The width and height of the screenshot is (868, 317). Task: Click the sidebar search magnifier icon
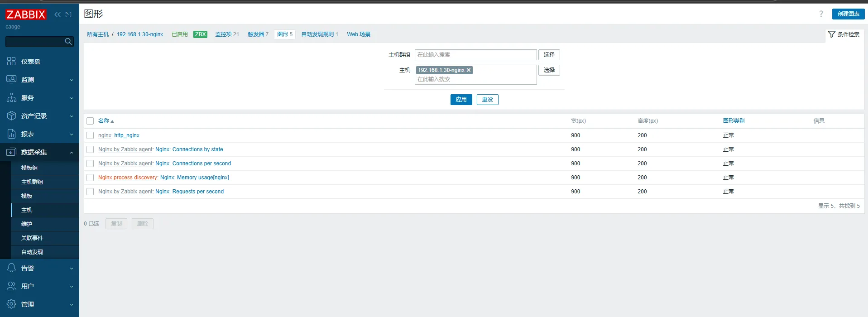(x=68, y=42)
